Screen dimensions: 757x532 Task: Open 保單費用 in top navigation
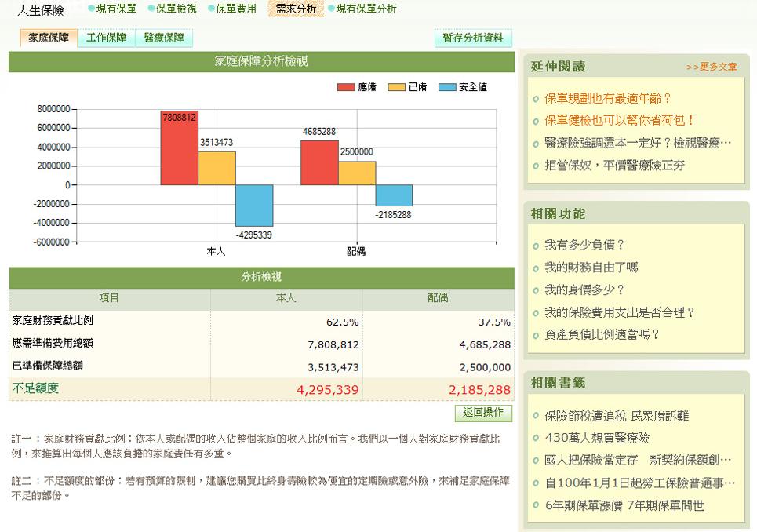[235, 9]
